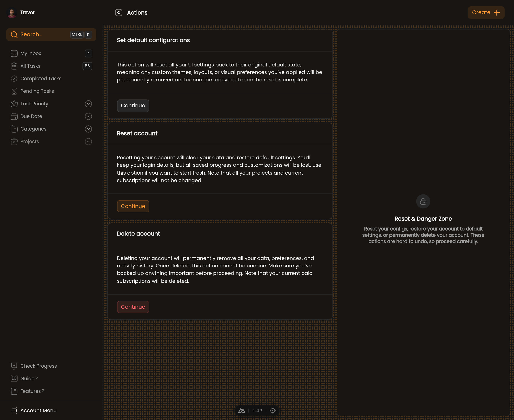
Task: Click the Features notebook icon
Action: (x=14, y=391)
